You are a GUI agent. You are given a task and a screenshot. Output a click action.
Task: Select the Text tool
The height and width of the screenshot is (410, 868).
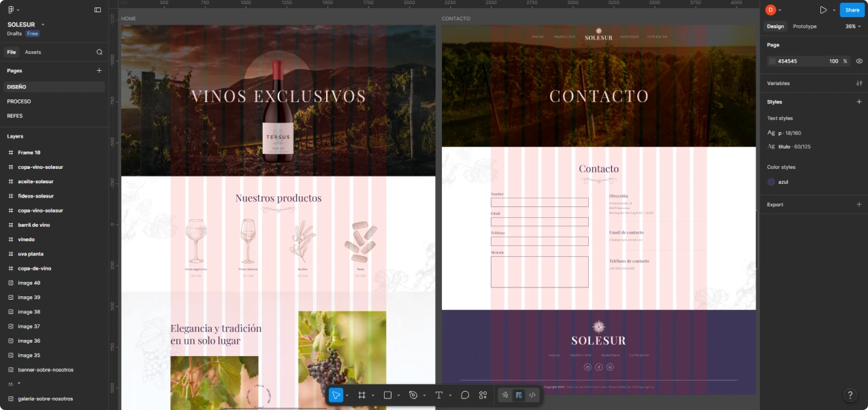(439, 395)
